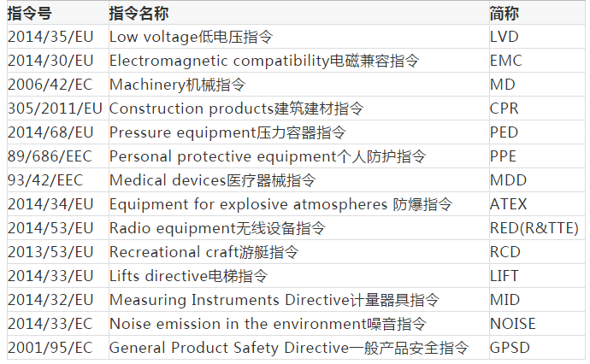Viewport: 590px width, 364px height.
Task: Select the LVD abbreviation cell
Action: click(504, 37)
